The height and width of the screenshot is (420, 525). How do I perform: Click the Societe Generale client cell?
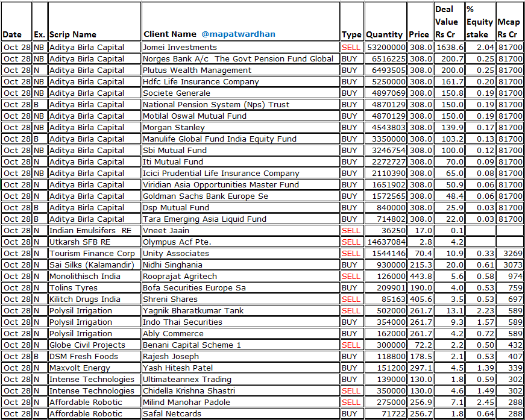[240, 93]
